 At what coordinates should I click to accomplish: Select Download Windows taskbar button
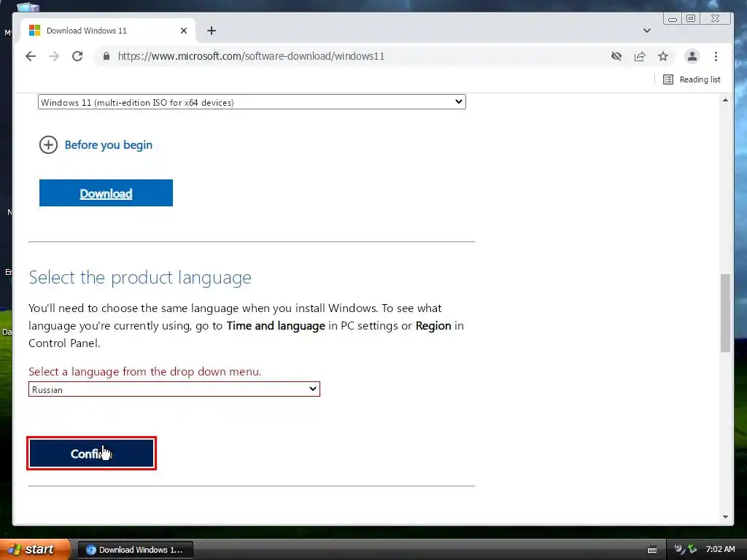coord(135,550)
